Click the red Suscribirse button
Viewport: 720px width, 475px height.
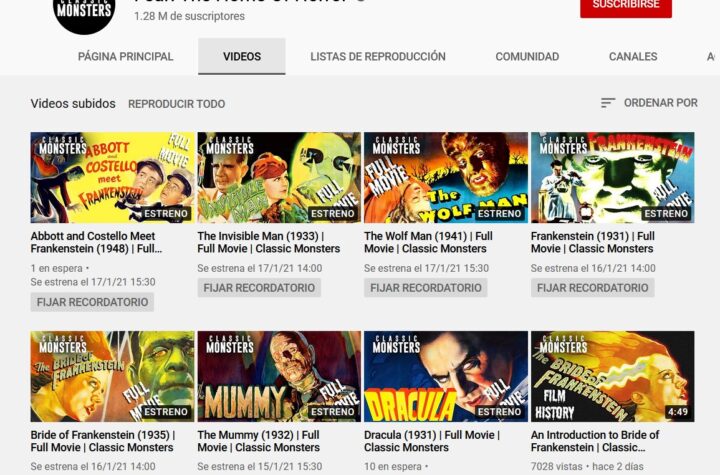[626, 6]
